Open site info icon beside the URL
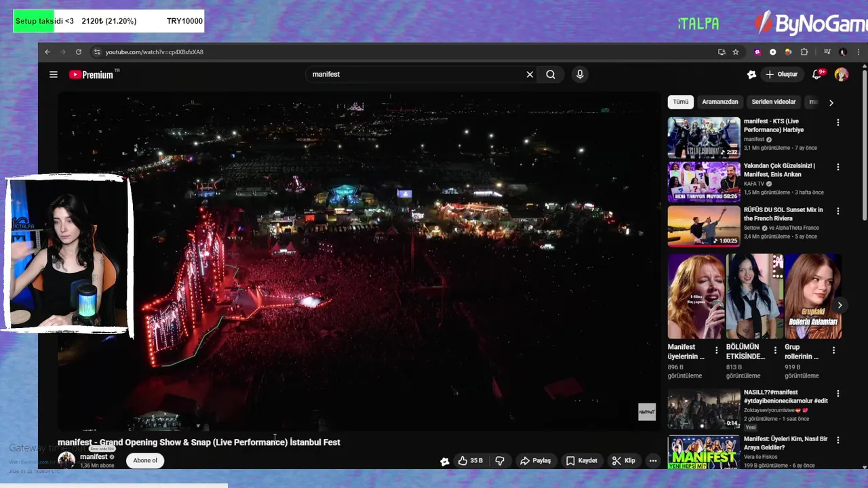 [97, 52]
